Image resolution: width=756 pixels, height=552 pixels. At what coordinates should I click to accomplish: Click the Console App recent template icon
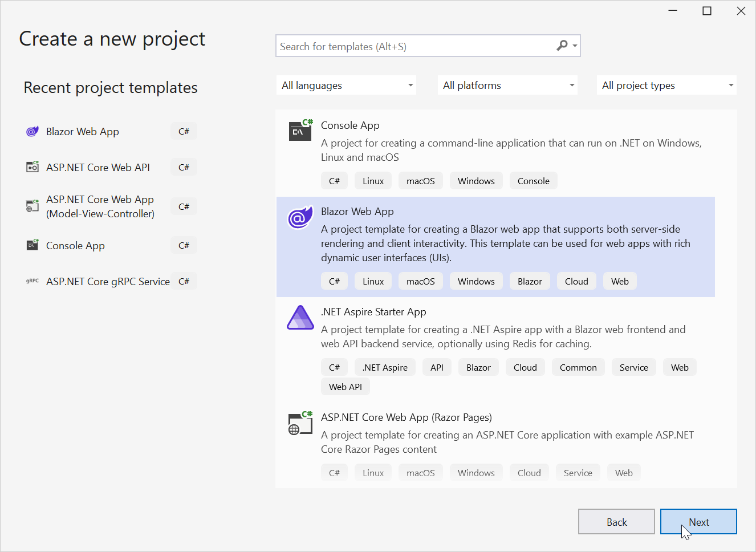32,245
